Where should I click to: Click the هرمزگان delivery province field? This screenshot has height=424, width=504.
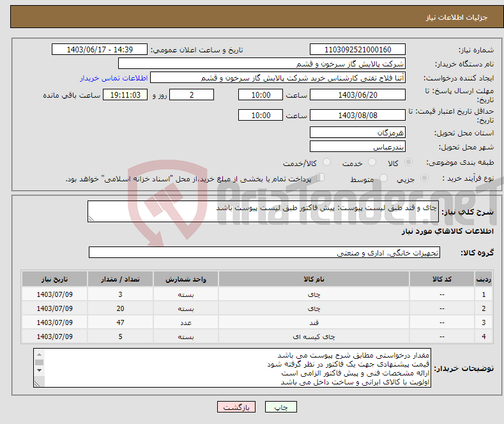coord(358,132)
